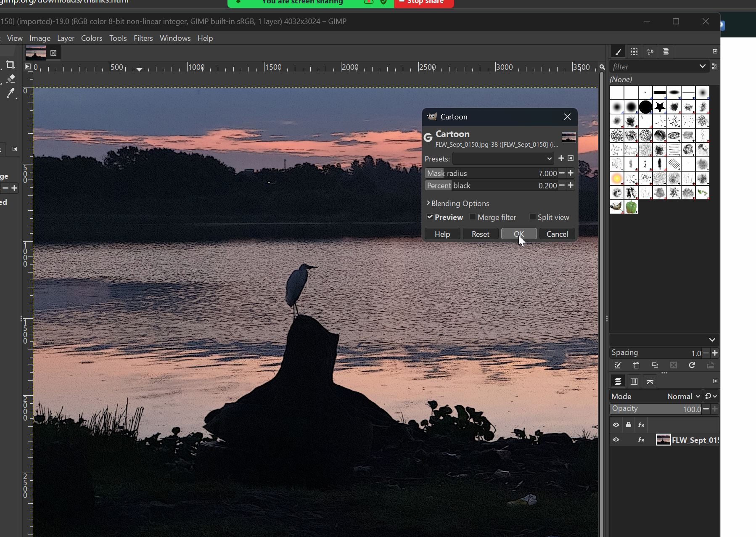The height and width of the screenshot is (537, 756).
Task: Increase Mask radius with the plus button
Action: click(571, 173)
